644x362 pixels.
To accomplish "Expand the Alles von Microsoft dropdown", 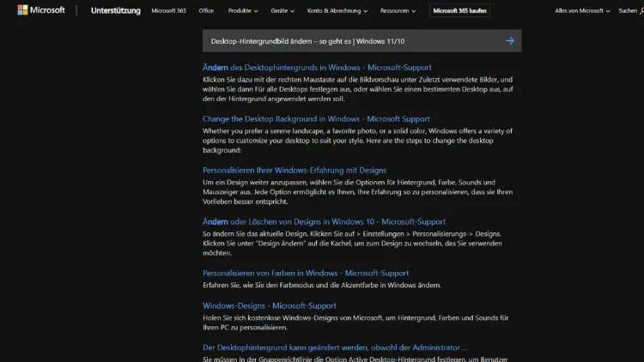I will coord(582,10).
